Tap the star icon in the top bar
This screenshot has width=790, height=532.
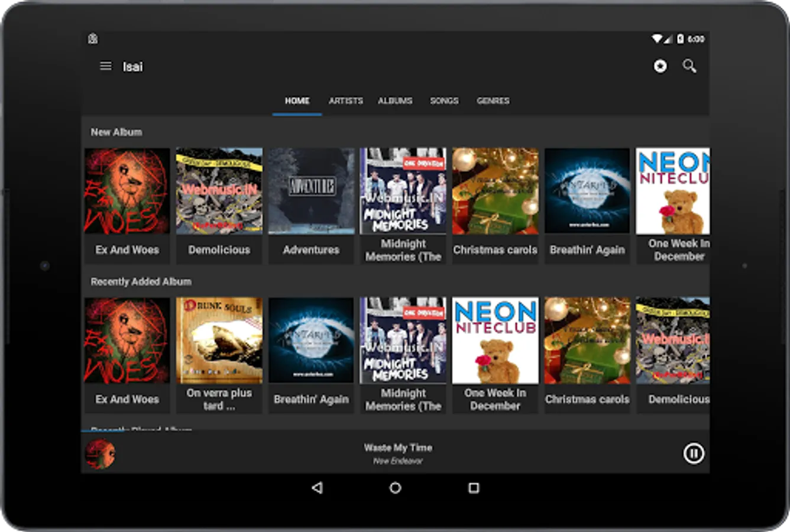[x=660, y=66]
